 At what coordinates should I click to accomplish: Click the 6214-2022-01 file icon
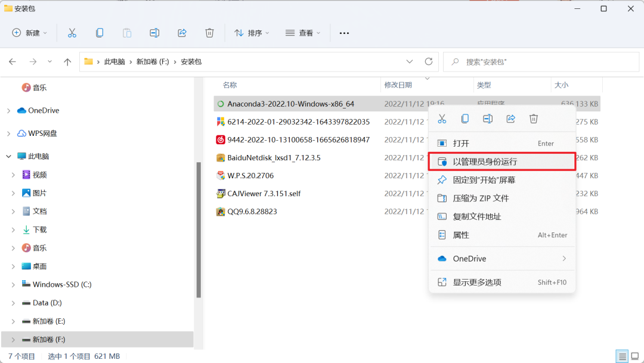click(221, 122)
